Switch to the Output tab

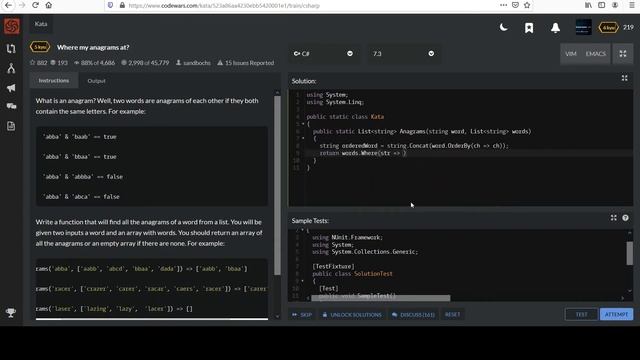tap(96, 81)
